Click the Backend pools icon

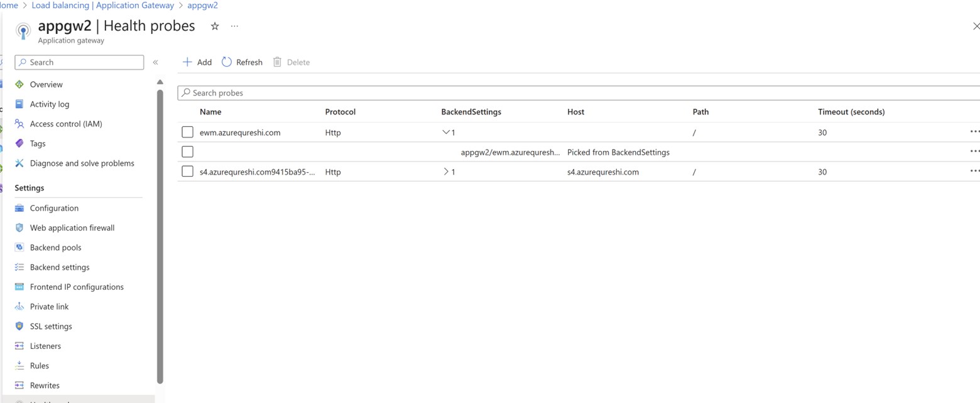(x=19, y=247)
